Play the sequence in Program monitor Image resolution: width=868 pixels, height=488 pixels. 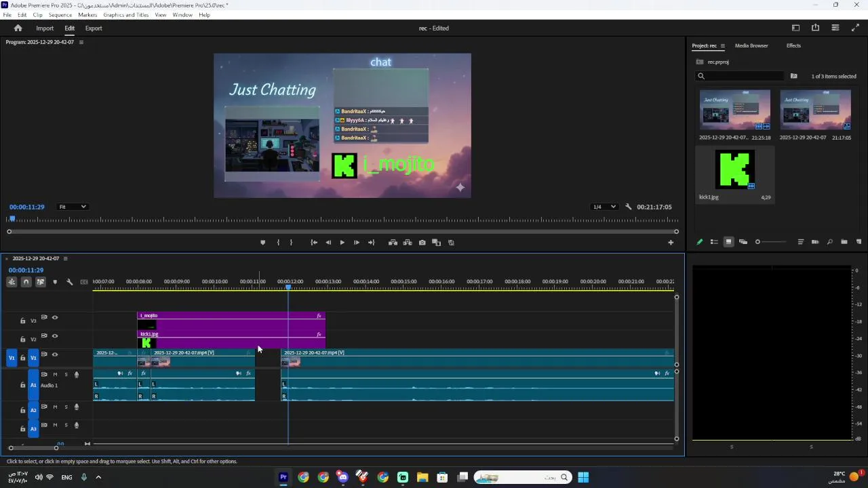342,243
